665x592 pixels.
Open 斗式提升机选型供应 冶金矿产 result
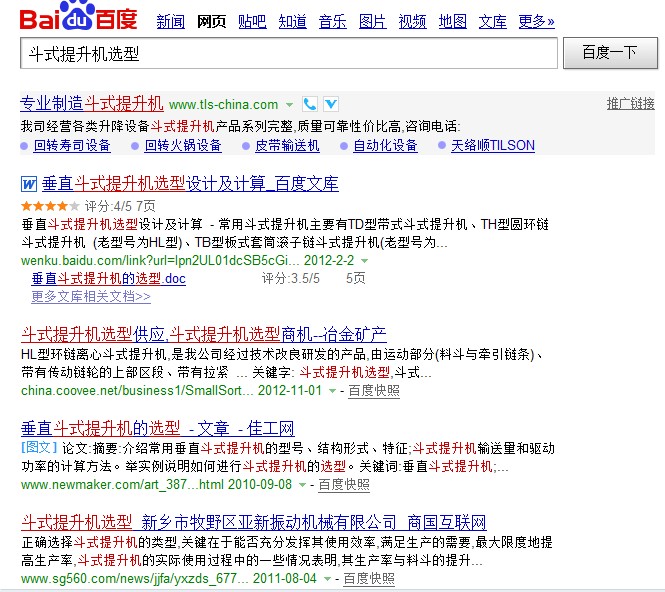click(x=204, y=334)
